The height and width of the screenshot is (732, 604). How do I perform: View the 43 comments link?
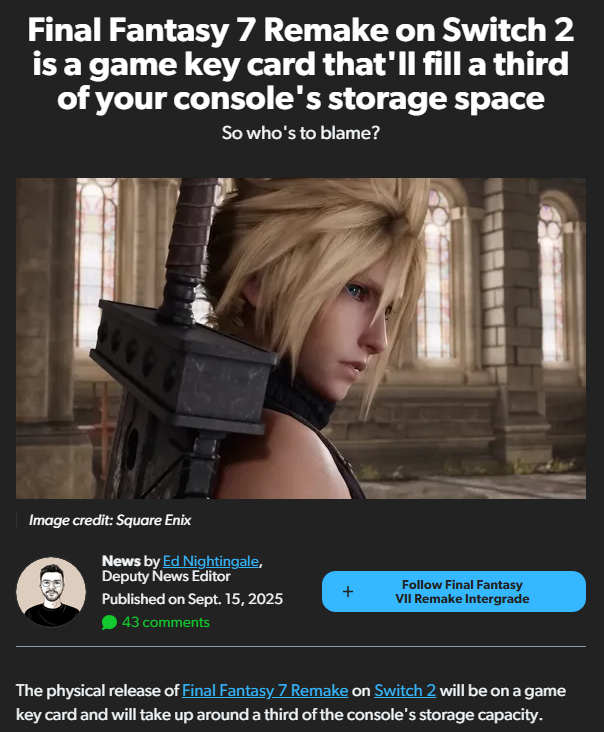[x=166, y=622]
